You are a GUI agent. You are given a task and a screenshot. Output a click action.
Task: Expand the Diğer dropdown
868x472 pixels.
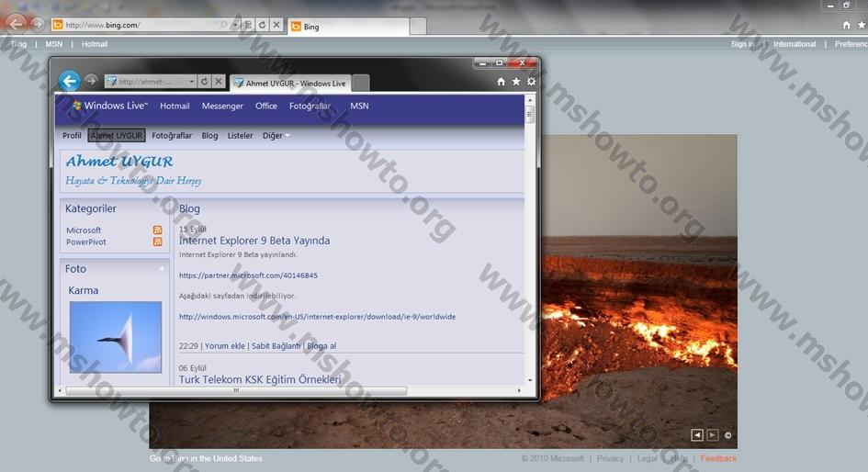(x=276, y=136)
